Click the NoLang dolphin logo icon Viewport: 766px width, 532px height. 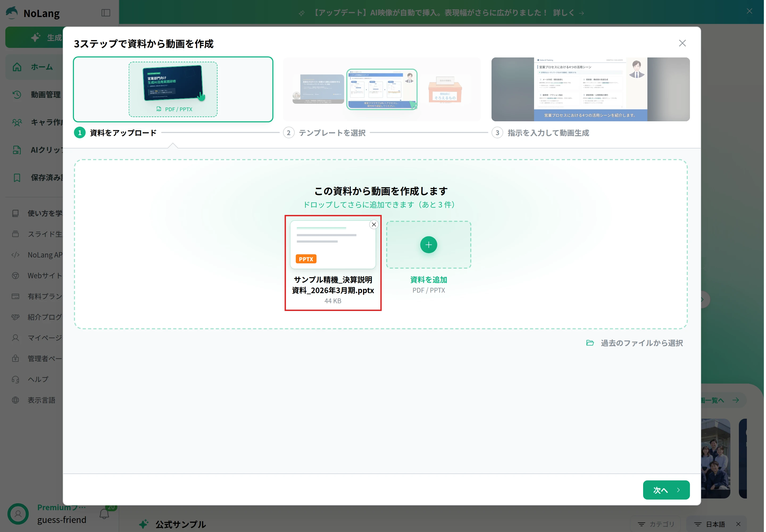(12, 13)
